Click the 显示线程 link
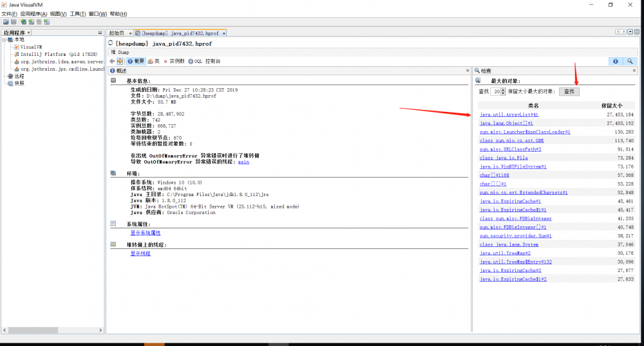The width and height of the screenshot is (644, 346). (x=140, y=253)
